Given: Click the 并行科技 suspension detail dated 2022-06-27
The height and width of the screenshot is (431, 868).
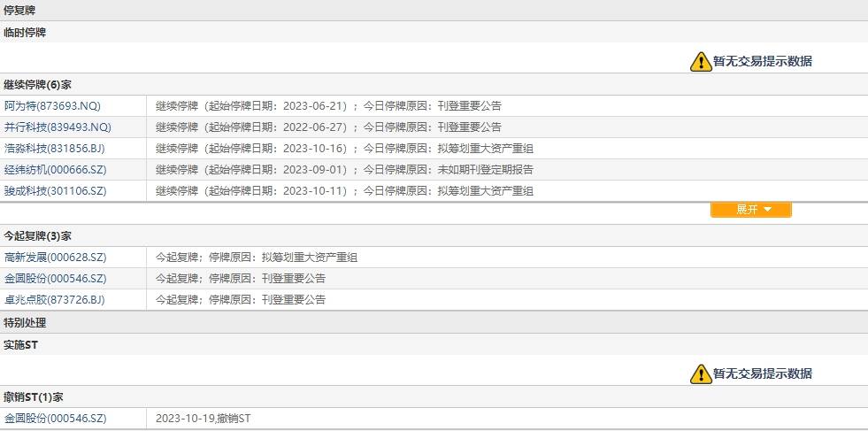Looking at the screenshot, I should (x=328, y=127).
